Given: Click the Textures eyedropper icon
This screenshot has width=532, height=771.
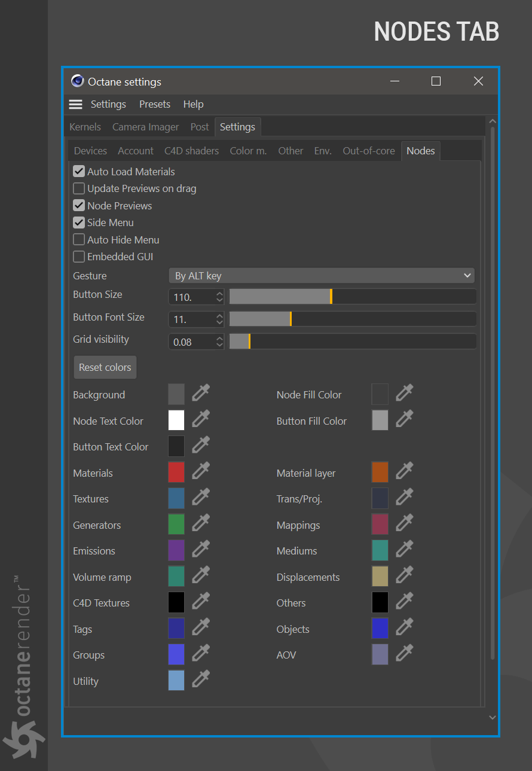Looking at the screenshot, I should [x=201, y=497].
